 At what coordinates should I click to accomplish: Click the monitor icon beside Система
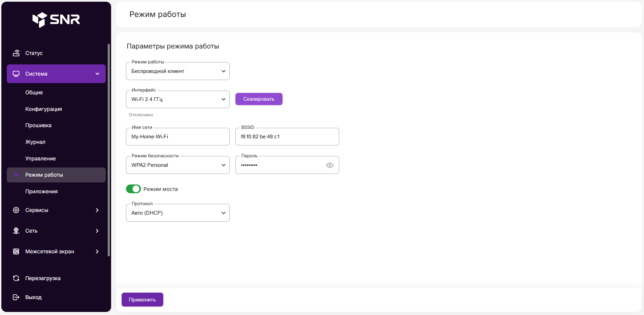pos(16,74)
